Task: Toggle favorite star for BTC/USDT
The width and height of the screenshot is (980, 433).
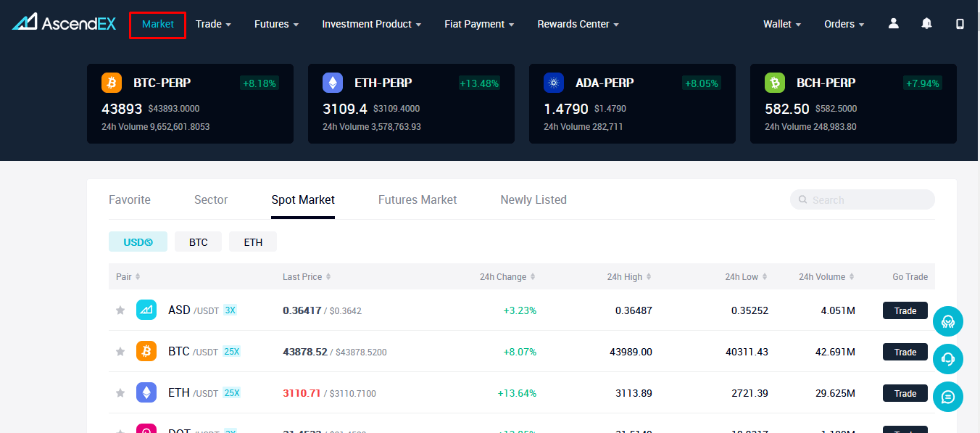Action: pyautogui.click(x=120, y=352)
